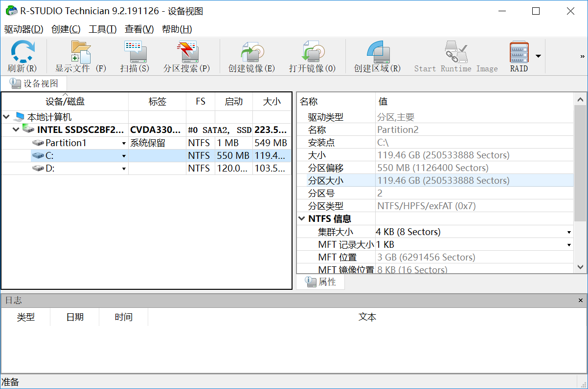
Task: Click Open Image (打开镜像) icon
Action: [313, 51]
